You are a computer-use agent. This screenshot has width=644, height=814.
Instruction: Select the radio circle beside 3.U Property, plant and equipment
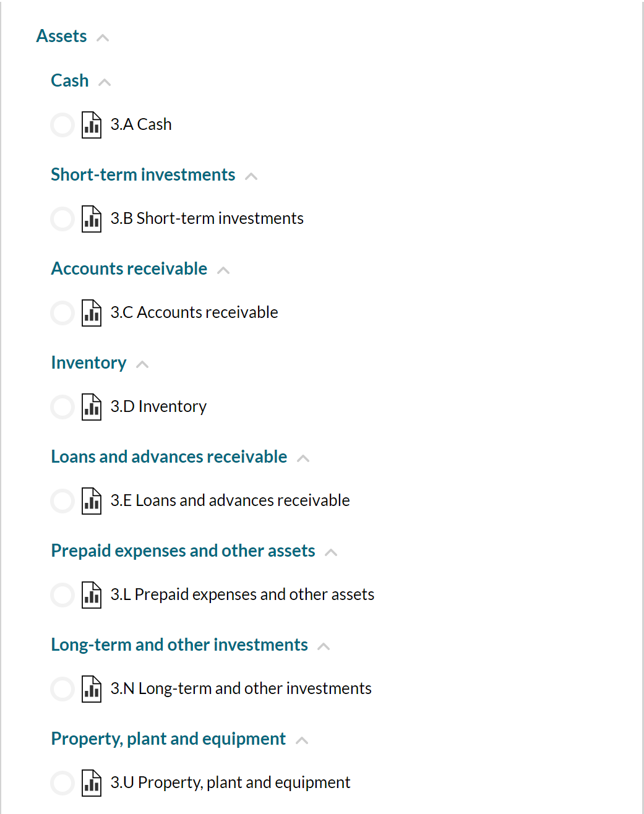pos(62,783)
